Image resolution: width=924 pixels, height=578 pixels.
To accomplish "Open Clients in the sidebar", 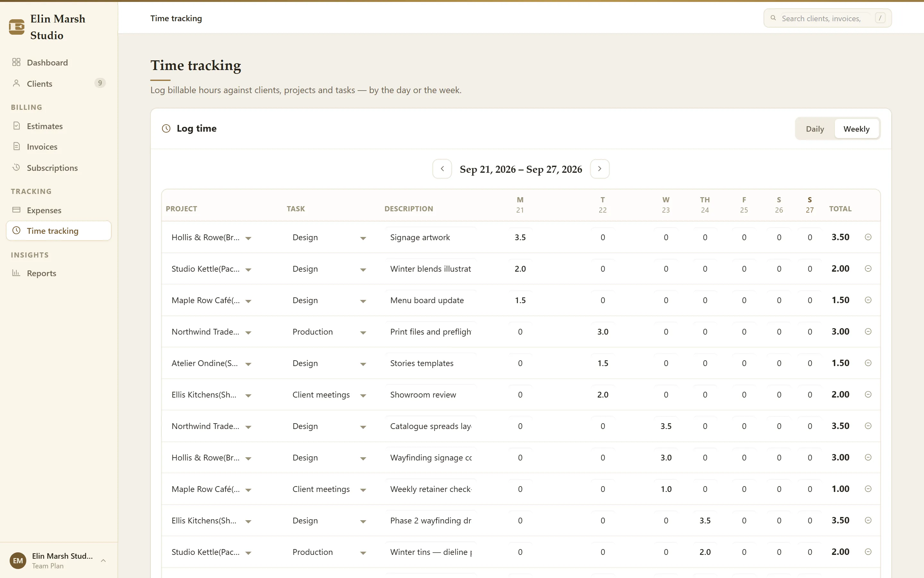I will coord(58,83).
